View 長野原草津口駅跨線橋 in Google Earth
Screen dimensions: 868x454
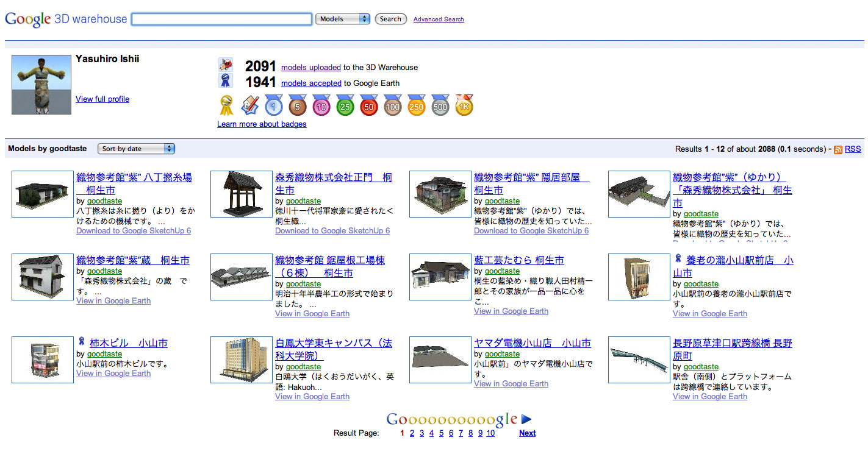(710, 397)
